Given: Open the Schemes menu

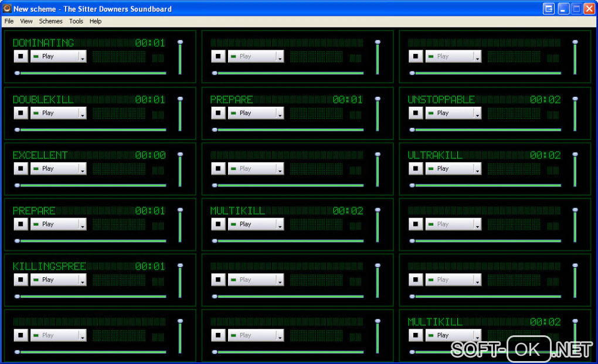Looking at the screenshot, I should tap(50, 21).
